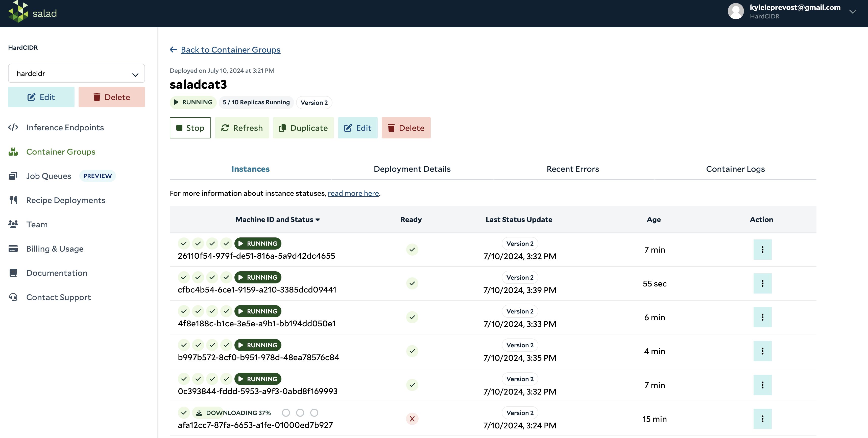Click the '5 / 10 Replicas Running' badge
868x438 pixels.
click(x=256, y=102)
